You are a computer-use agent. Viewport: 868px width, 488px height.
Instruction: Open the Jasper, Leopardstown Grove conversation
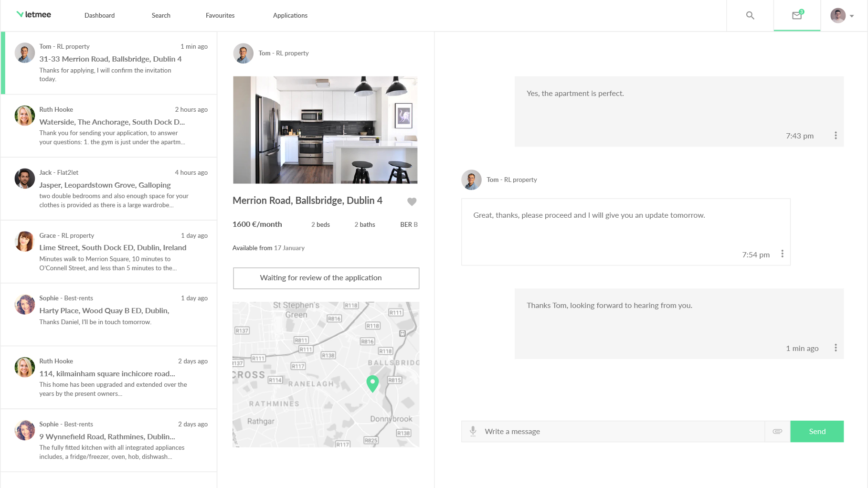click(109, 189)
